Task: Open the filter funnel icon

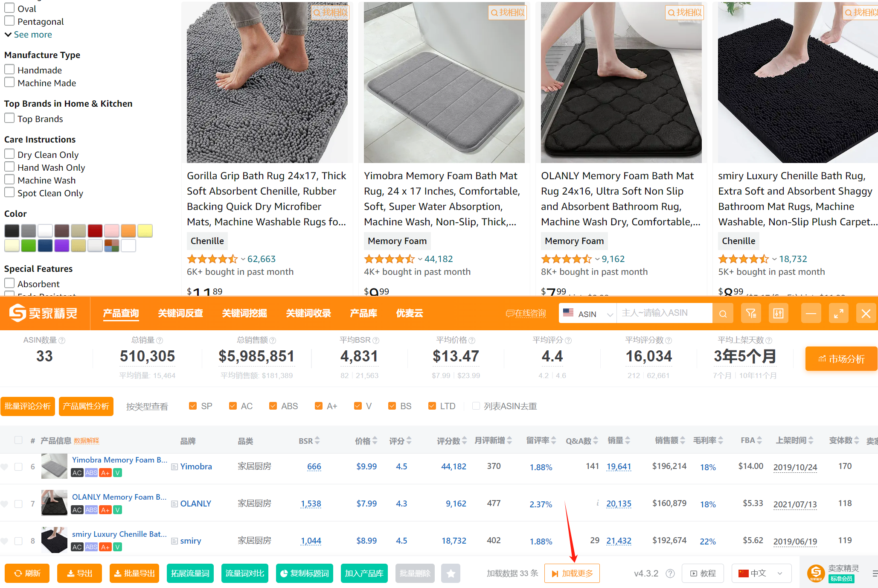Action: point(751,314)
